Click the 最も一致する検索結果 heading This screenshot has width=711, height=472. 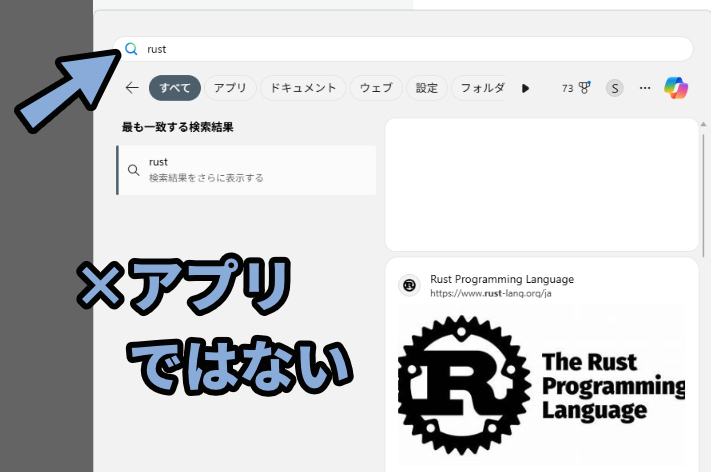click(178, 127)
